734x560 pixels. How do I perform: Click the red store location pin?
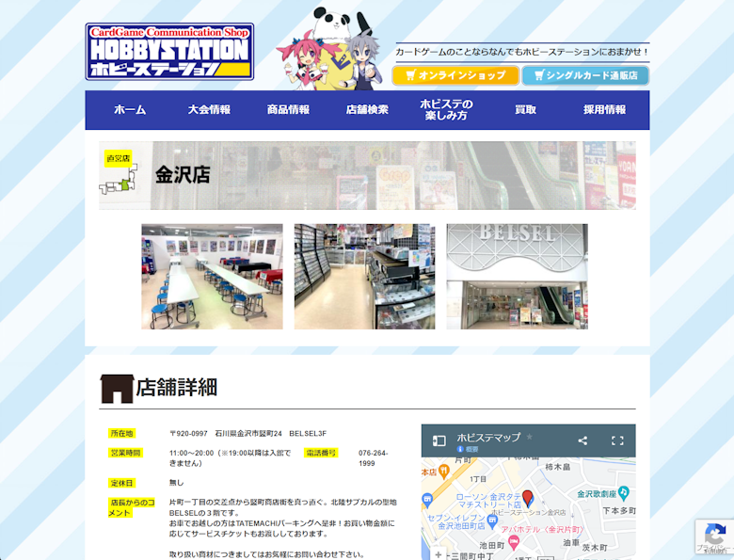coord(527,498)
